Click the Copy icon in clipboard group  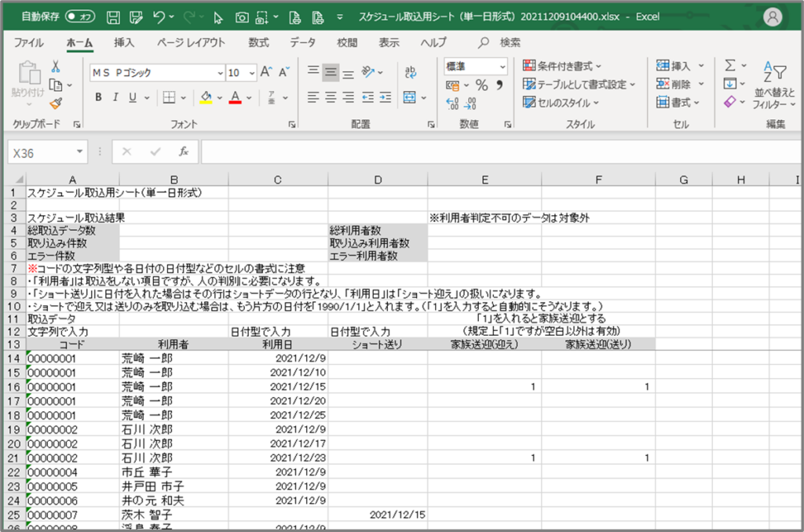coord(56,85)
